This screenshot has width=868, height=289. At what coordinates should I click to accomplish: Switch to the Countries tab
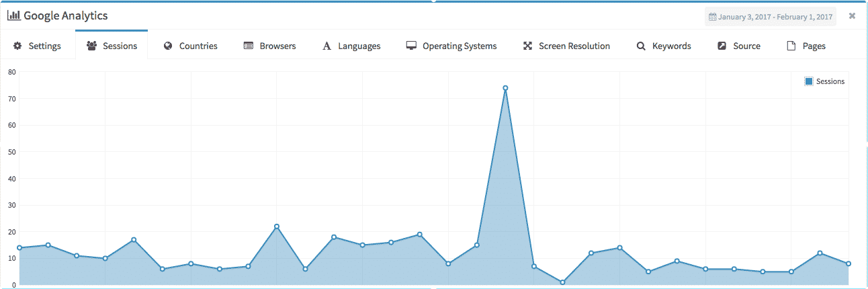pyautogui.click(x=190, y=46)
